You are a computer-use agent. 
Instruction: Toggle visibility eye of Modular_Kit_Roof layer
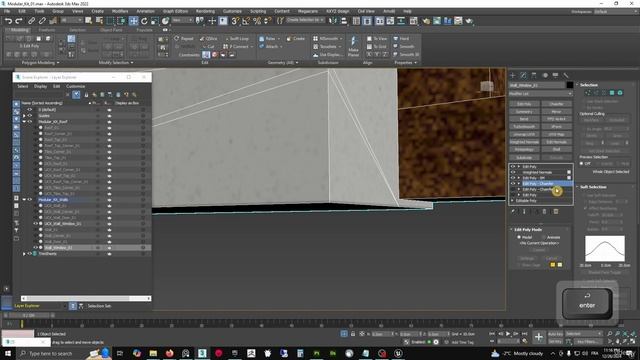point(29,122)
